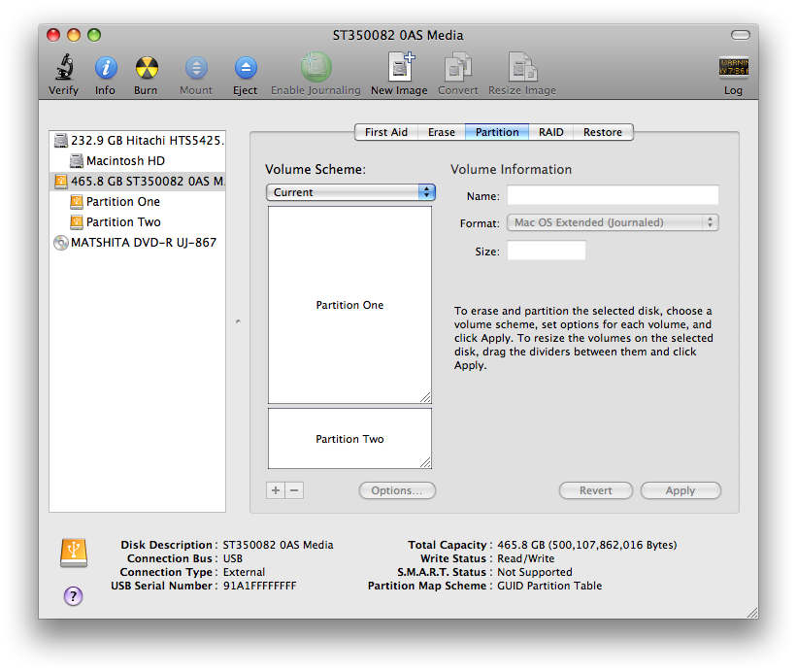Click the volume Name text field

point(613,195)
